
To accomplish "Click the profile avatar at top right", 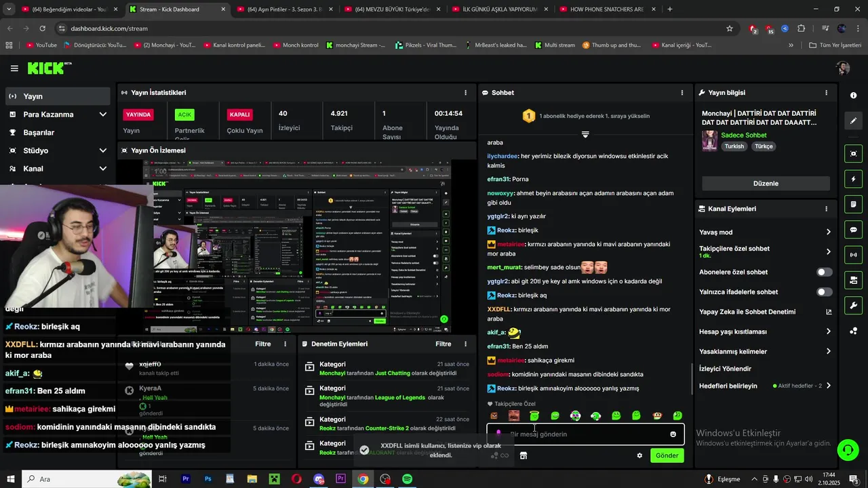I will click(x=843, y=68).
